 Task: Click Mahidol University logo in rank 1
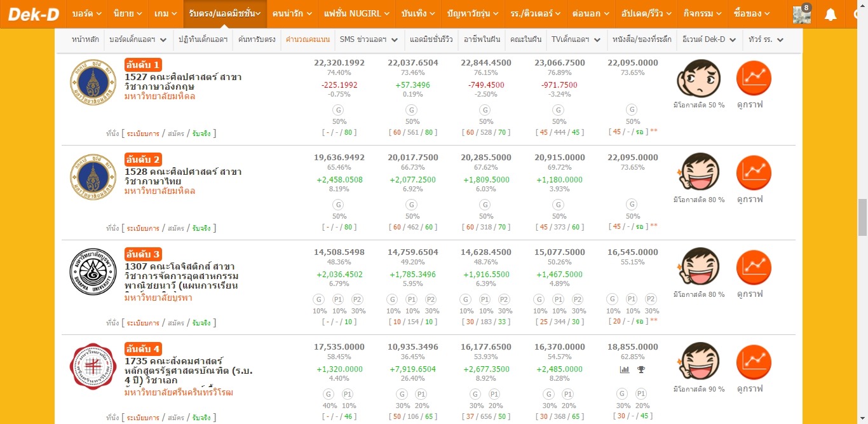tap(93, 82)
